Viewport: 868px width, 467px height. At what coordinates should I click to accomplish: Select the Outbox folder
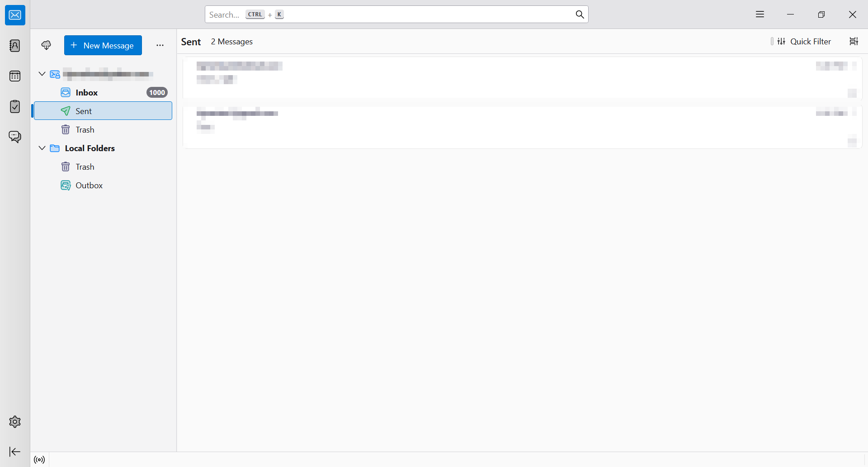coord(89,185)
